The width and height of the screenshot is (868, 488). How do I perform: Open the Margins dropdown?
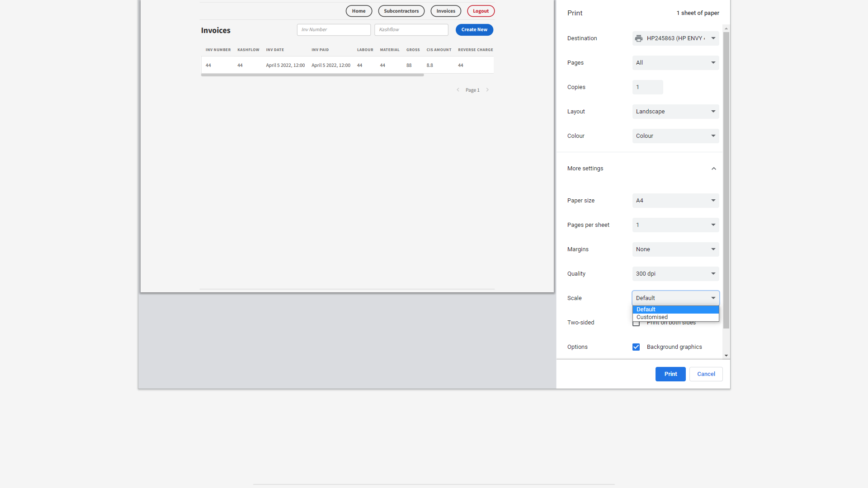click(675, 249)
